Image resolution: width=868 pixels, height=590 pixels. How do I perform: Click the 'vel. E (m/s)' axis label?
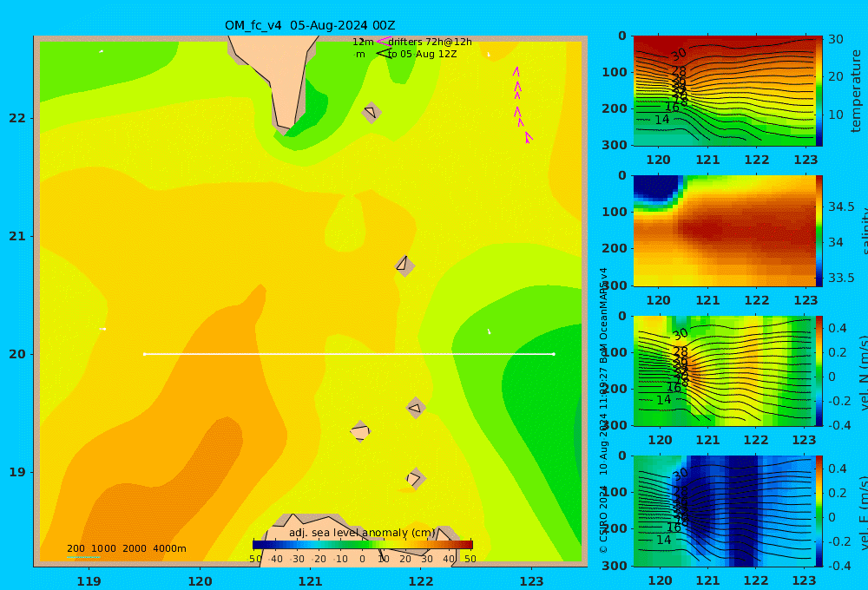(x=864, y=512)
